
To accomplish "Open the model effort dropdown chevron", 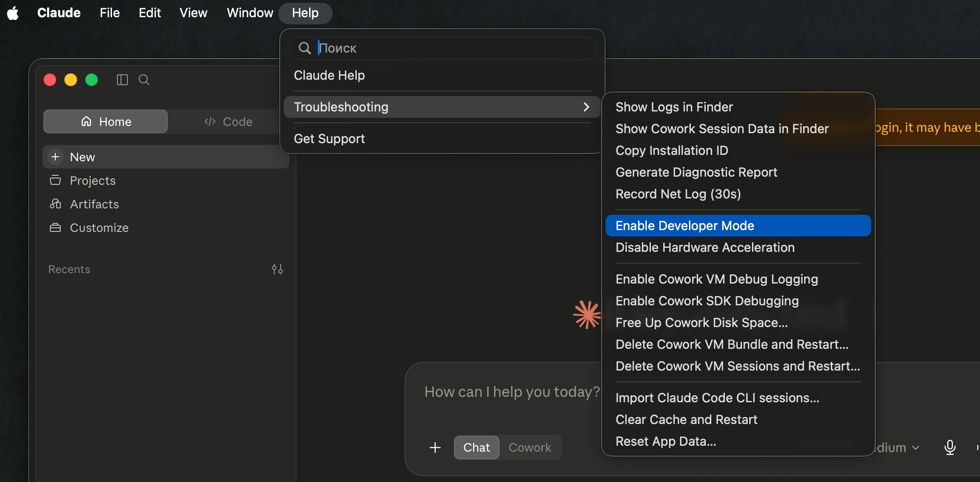I will [x=916, y=448].
